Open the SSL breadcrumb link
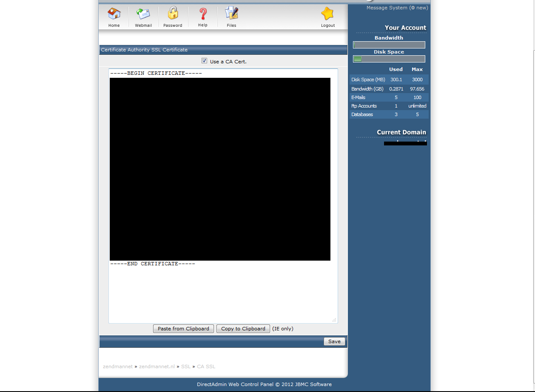This screenshot has width=535, height=392. [x=186, y=366]
